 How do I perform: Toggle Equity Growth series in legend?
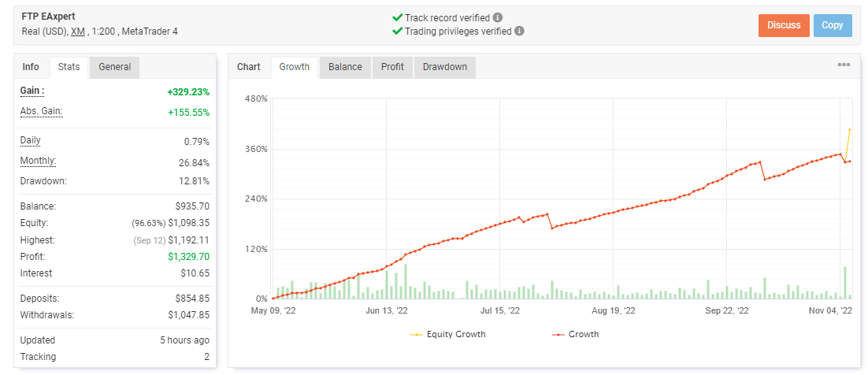(x=448, y=334)
